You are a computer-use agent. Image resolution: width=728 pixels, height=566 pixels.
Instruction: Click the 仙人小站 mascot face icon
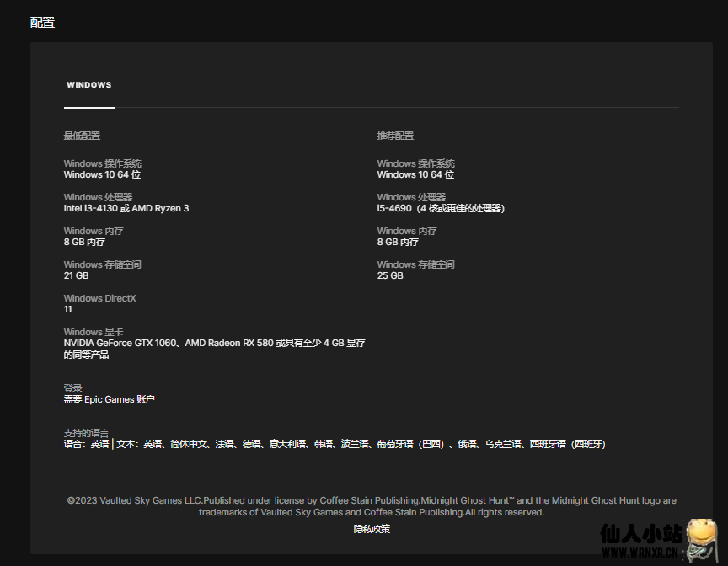701,534
